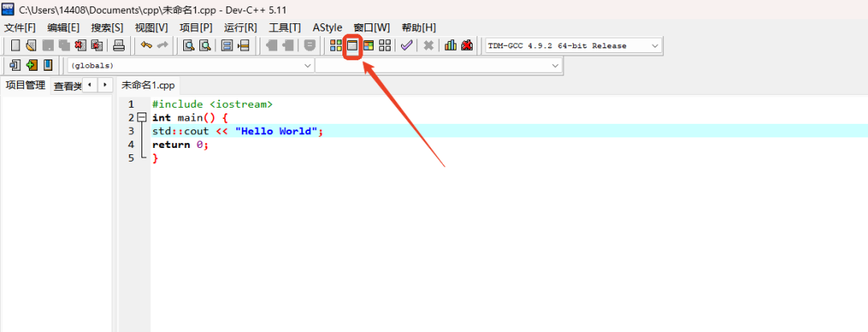This screenshot has width=868, height=332.
Task: Click the Close file toolbar icon
Action: tap(81, 45)
